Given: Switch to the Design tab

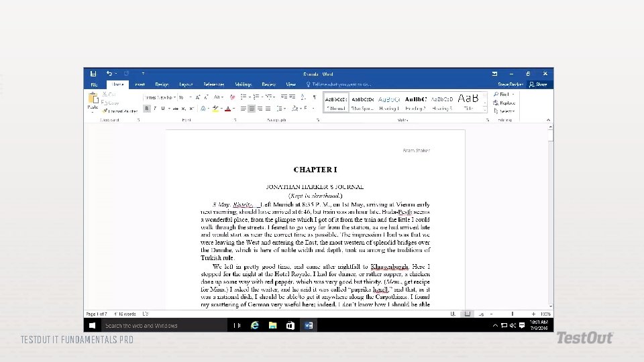Looking at the screenshot, I should click(x=162, y=84).
